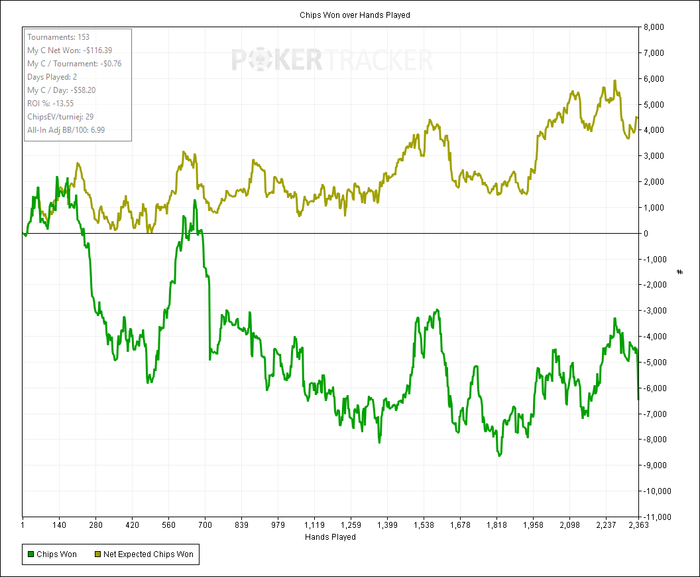Screen dimensions: 700x577
Task: Click the 1,538 x-axis tick label
Action: pyautogui.click(x=424, y=525)
